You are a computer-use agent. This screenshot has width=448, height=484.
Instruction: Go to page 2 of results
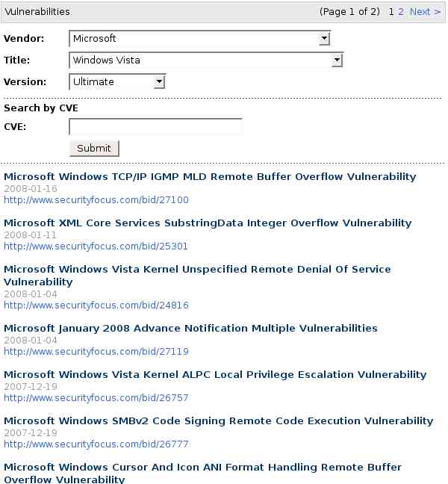point(401,12)
